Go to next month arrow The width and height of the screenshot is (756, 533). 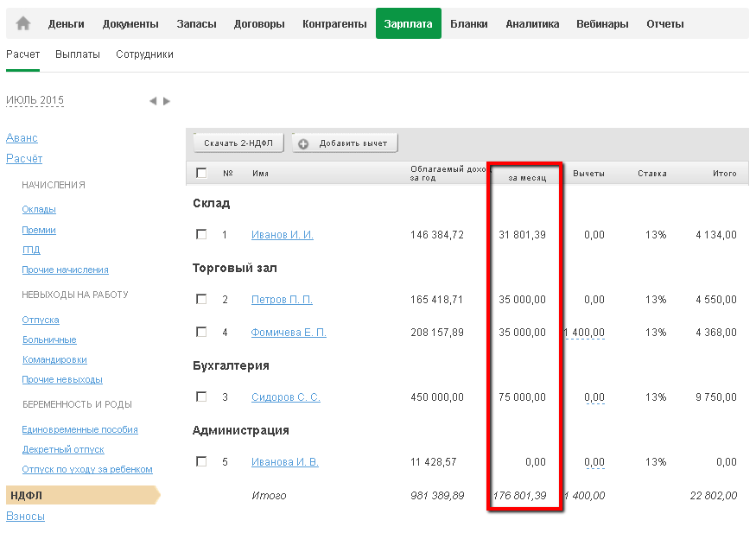(167, 101)
